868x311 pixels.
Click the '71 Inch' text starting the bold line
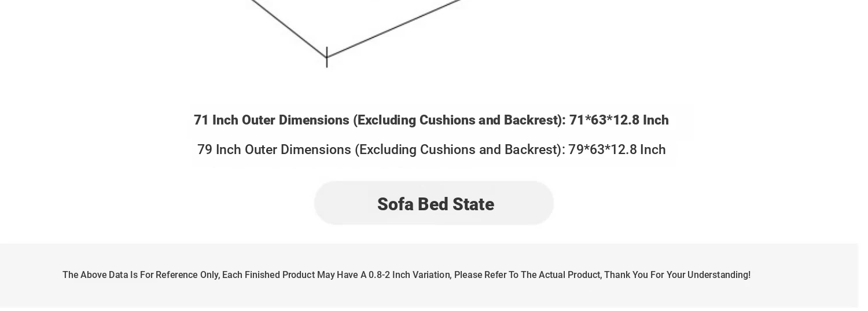[x=216, y=120]
